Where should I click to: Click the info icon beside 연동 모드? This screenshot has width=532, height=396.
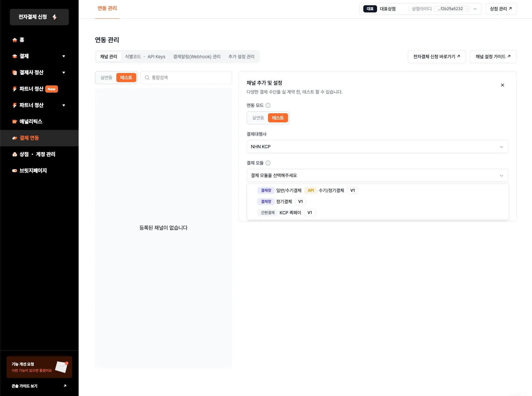point(268,105)
